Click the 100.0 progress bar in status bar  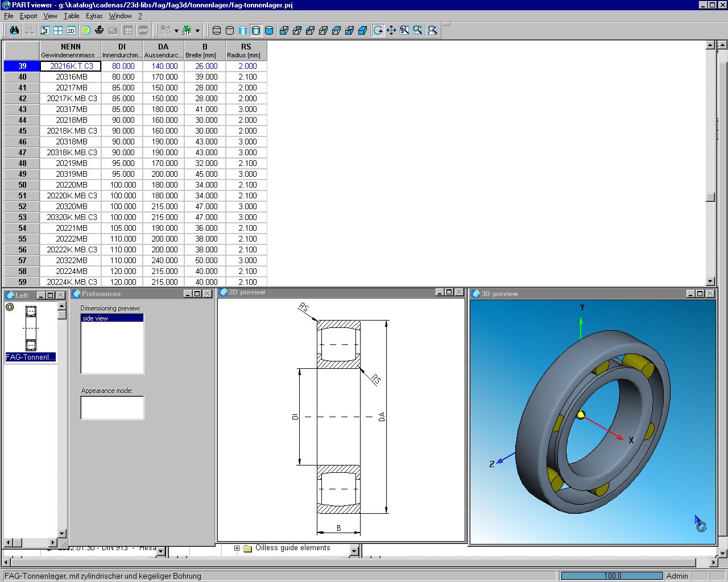[613, 576]
